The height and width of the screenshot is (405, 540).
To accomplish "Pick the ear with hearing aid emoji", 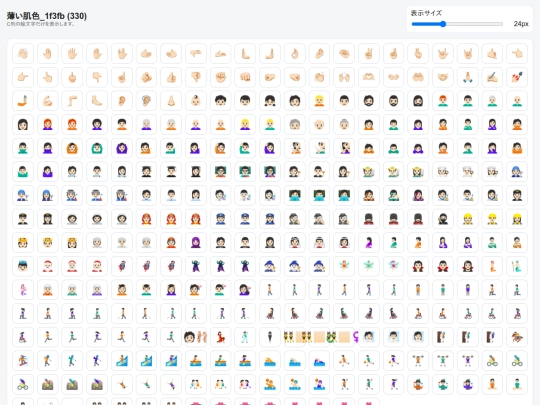I will [146, 101].
